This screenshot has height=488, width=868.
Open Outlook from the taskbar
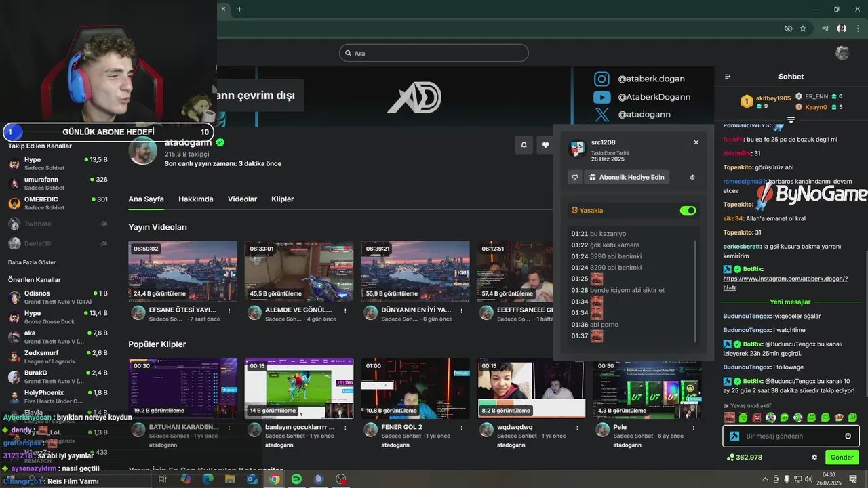click(252, 479)
